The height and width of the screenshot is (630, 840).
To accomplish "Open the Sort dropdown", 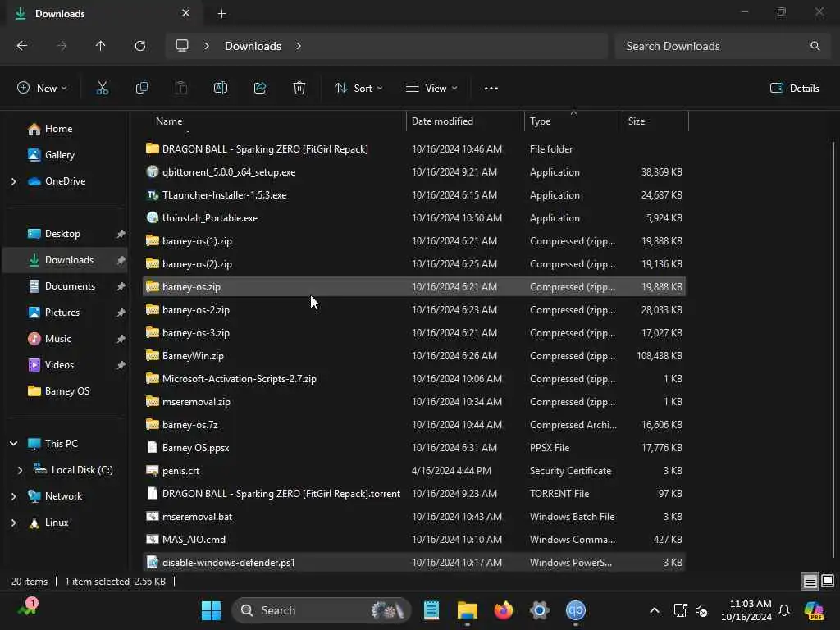I will click(x=358, y=89).
